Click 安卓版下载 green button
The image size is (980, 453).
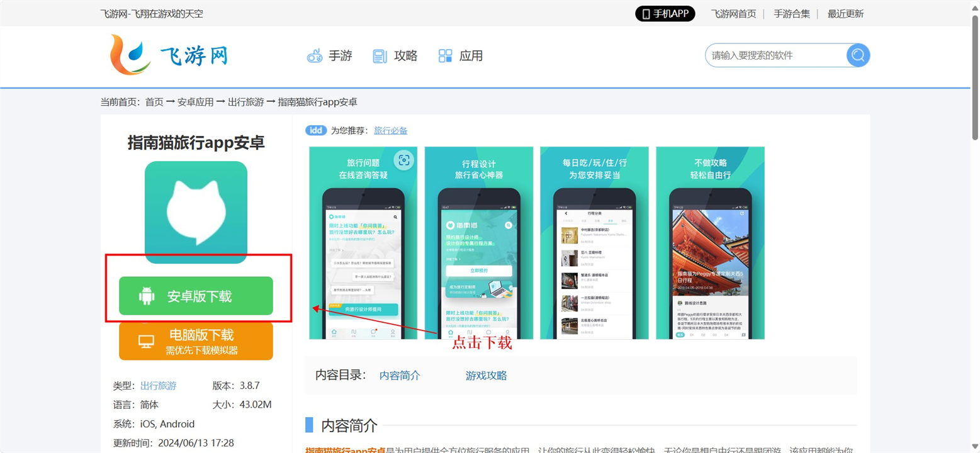coord(196,296)
